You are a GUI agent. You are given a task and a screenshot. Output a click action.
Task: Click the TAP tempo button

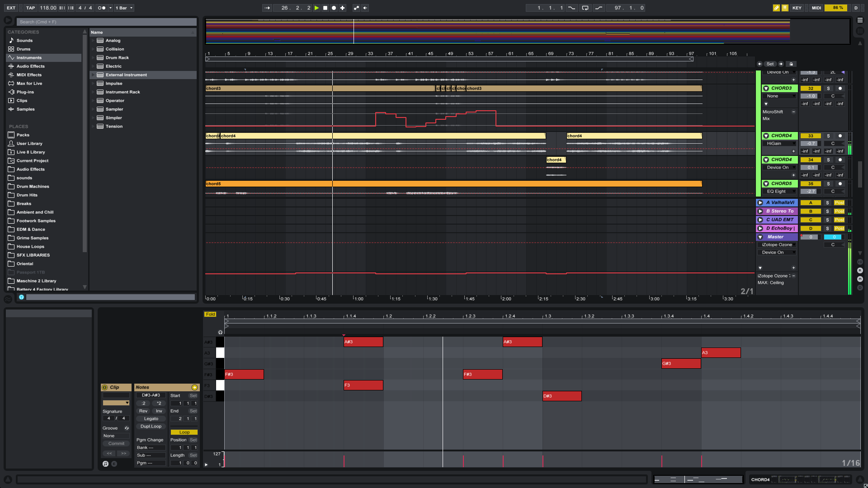click(30, 8)
